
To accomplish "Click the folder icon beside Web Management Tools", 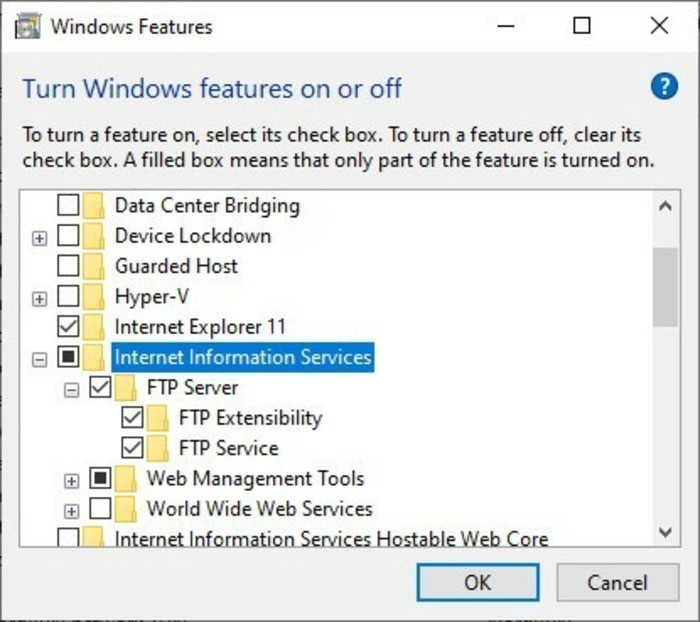I will 126,478.
